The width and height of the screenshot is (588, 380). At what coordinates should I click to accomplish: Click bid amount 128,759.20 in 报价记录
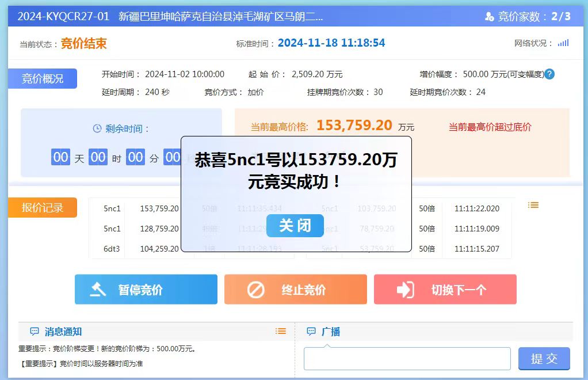pos(159,229)
